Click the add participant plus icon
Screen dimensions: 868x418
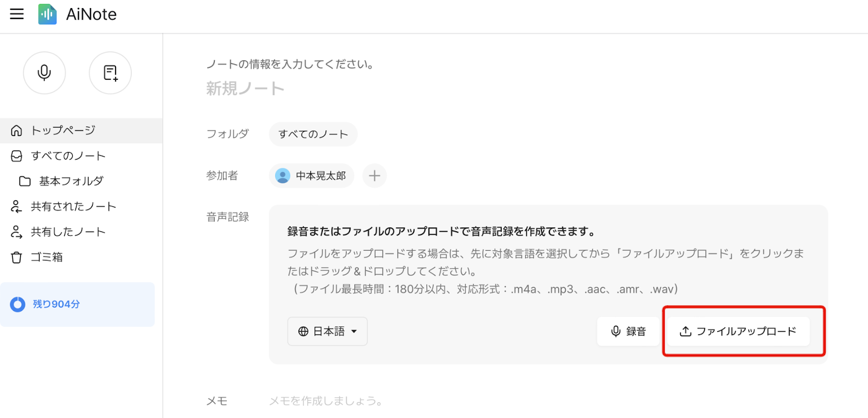pyautogui.click(x=374, y=176)
